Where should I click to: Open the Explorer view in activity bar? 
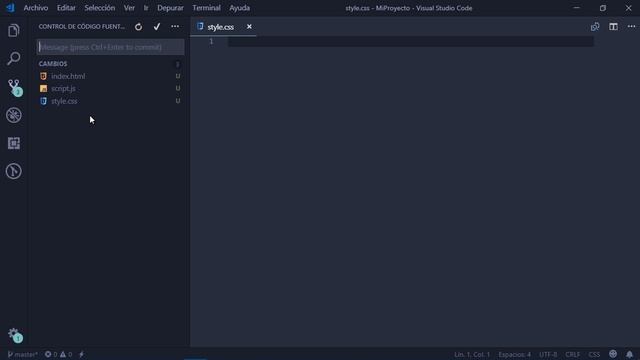coord(13,31)
